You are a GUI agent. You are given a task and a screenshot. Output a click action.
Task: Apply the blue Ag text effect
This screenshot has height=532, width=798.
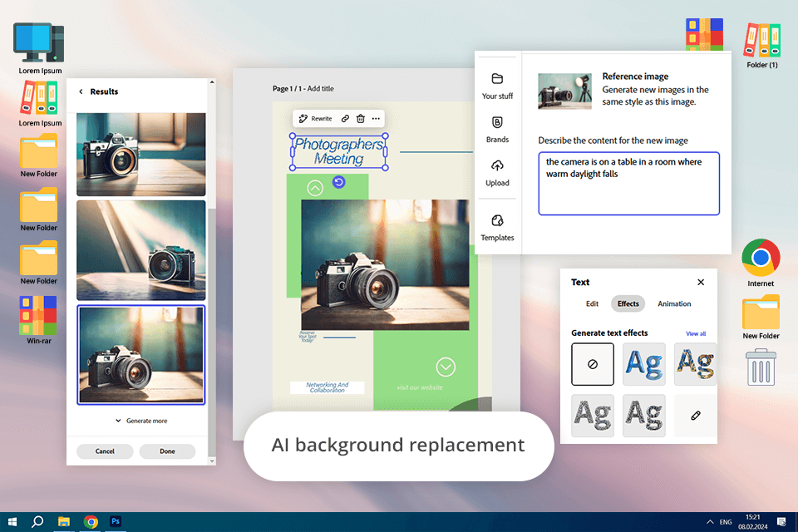[x=643, y=364]
